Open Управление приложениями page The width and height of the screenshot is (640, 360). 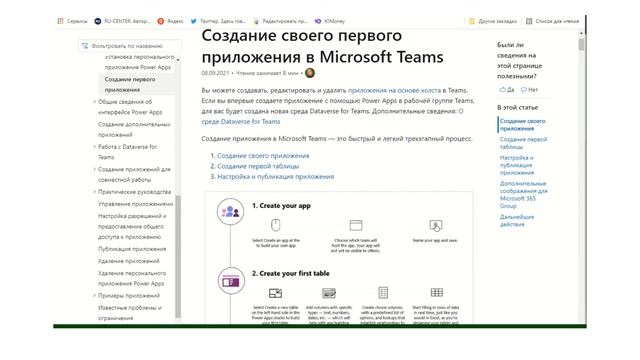point(136,204)
